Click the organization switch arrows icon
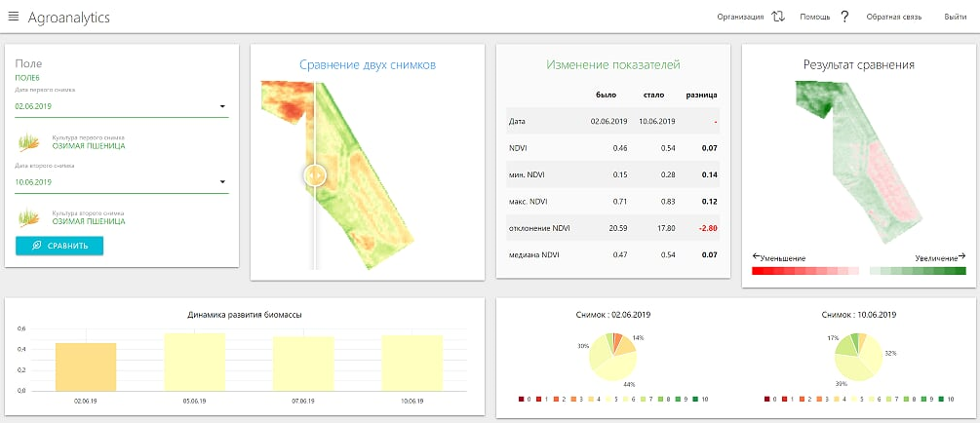Image resolution: width=980 pixels, height=423 pixels. pyautogui.click(x=778, y=17)
